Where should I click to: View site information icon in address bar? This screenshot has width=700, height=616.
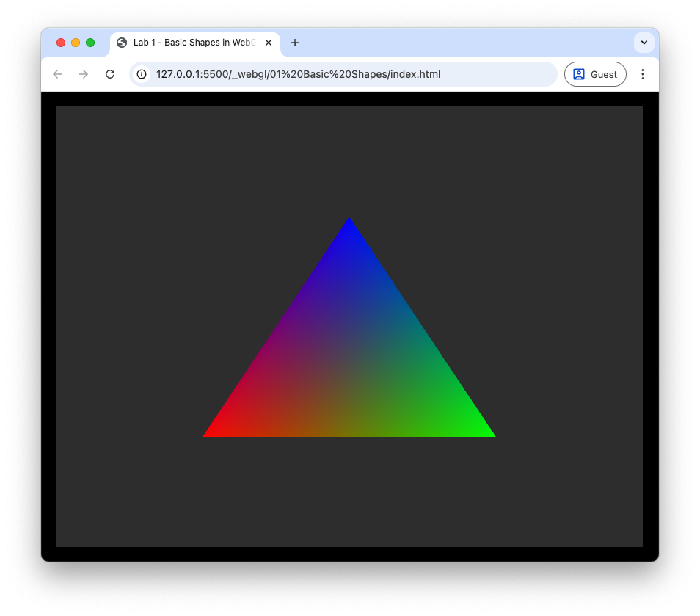pos(142,74)
